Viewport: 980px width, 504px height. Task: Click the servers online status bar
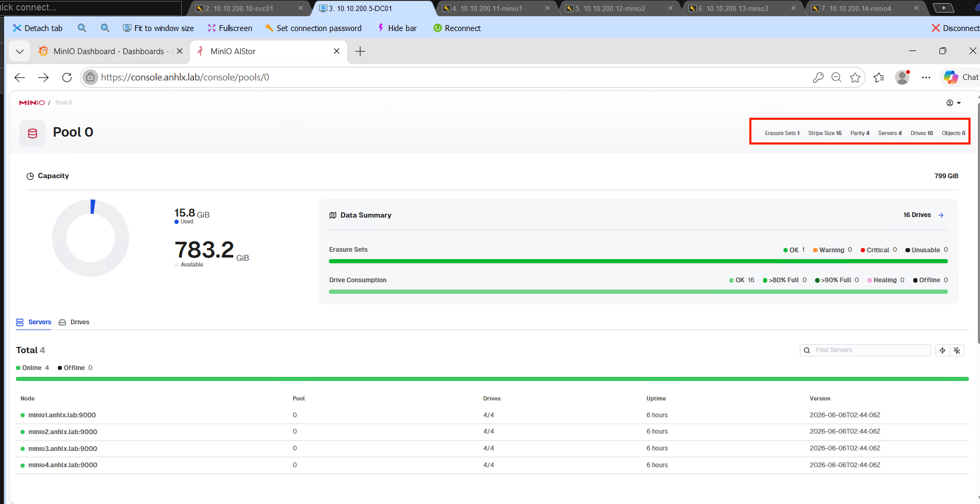pyautogui.click(x=492, y=379)
